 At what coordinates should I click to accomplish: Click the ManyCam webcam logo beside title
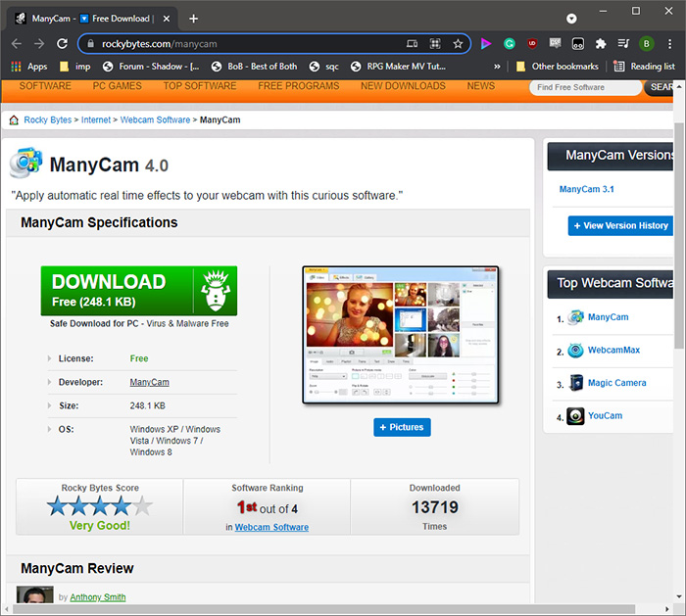coord(26,163)
